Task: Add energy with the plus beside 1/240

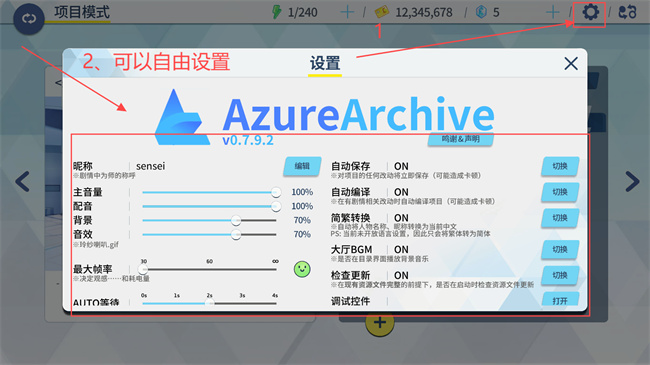Action: tap(347, 12)
